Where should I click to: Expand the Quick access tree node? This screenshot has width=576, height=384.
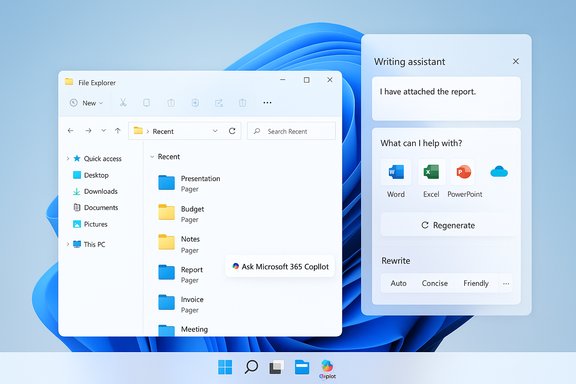click(68, 159)
